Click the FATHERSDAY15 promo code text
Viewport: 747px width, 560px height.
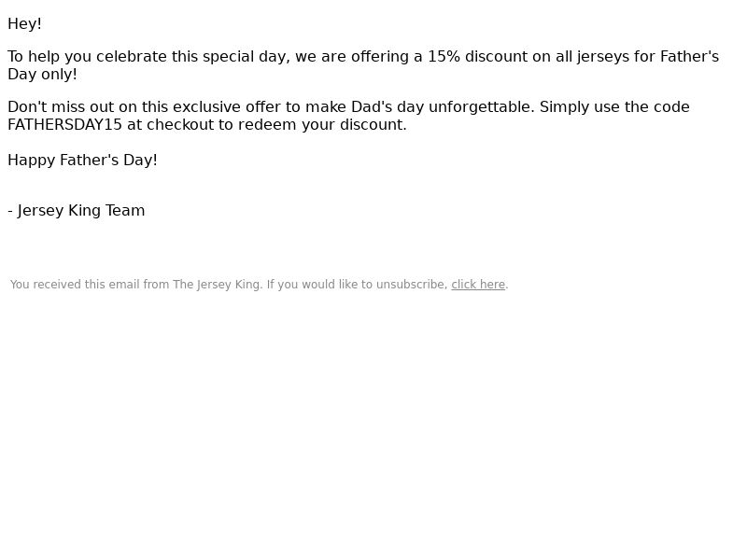[64, 125]
